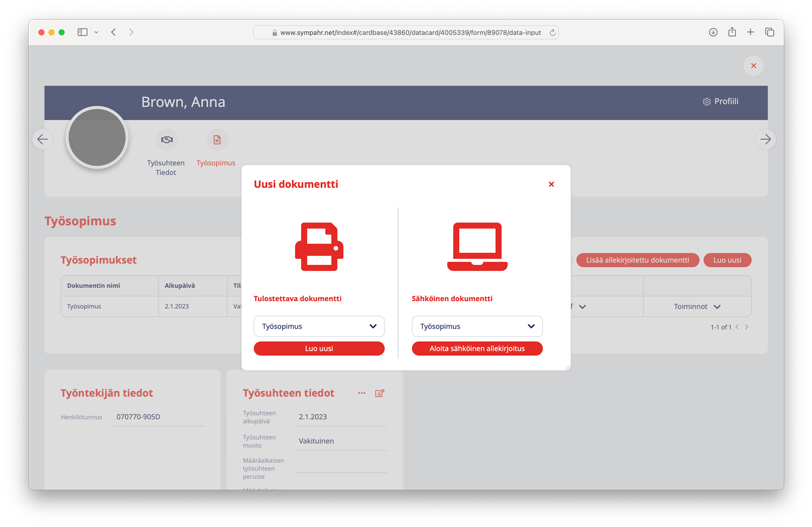The width and height of the screenshot is (812, 527).
Task: Open Työsuhteen Tiedot handshake tab
Action: [166, 153]
